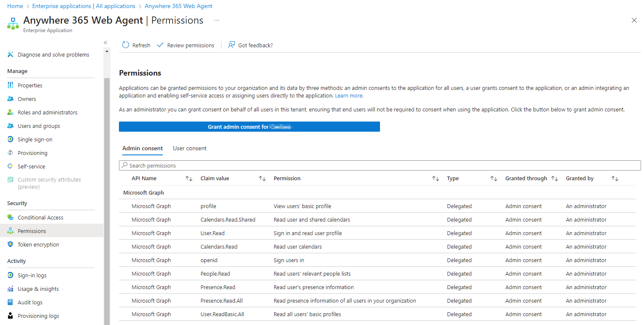Switch to the User consent tab
The width and height of the screenshot is (644, 325).
190,148
